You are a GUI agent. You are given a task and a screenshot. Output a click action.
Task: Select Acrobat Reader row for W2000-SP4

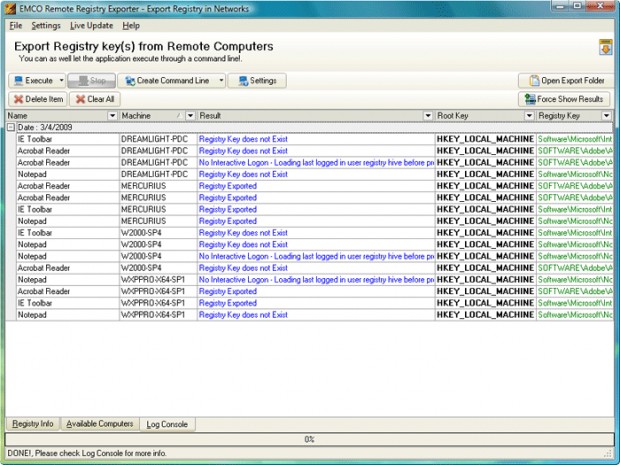tap(315, 268)
